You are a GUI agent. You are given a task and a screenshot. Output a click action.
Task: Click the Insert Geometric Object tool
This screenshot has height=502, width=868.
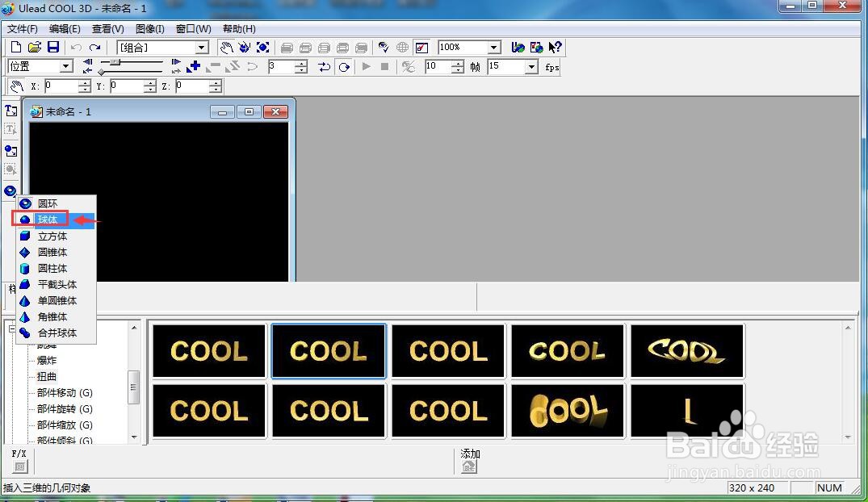coord(10,191)
